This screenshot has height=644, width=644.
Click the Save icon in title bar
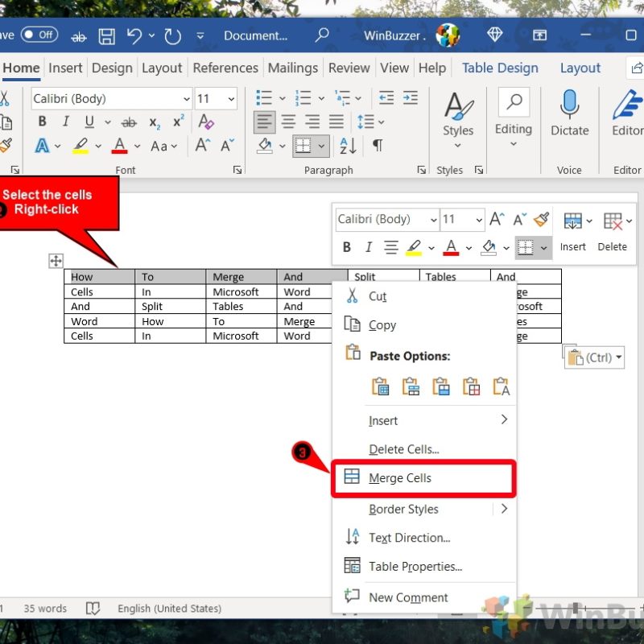click(x=106, y=36)
